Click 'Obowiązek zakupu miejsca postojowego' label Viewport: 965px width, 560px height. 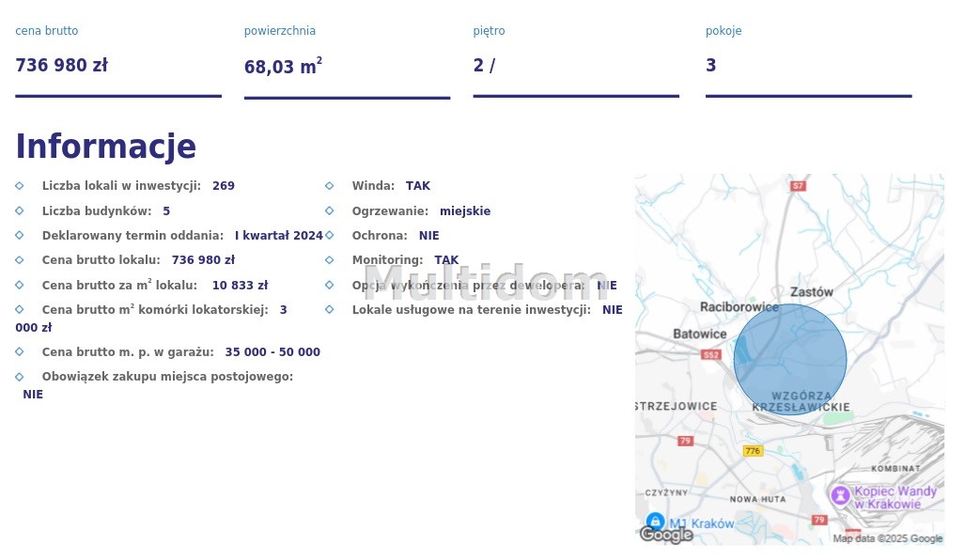(167, 377)
